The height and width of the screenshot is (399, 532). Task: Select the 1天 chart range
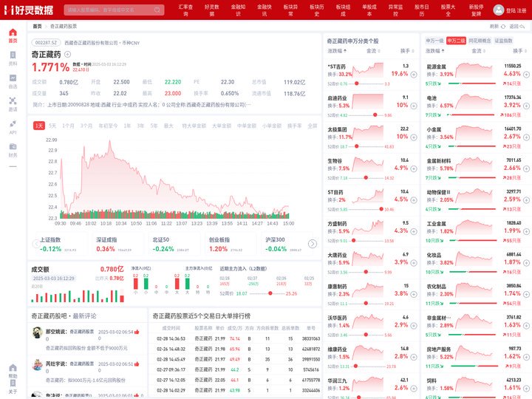(39, 126)
